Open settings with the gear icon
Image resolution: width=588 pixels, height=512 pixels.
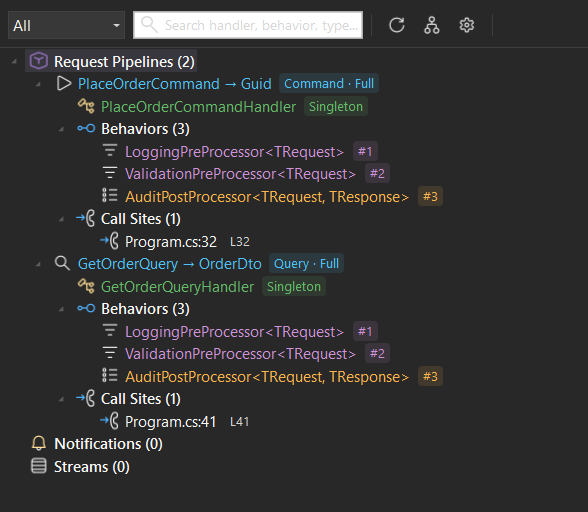(467, 26)
